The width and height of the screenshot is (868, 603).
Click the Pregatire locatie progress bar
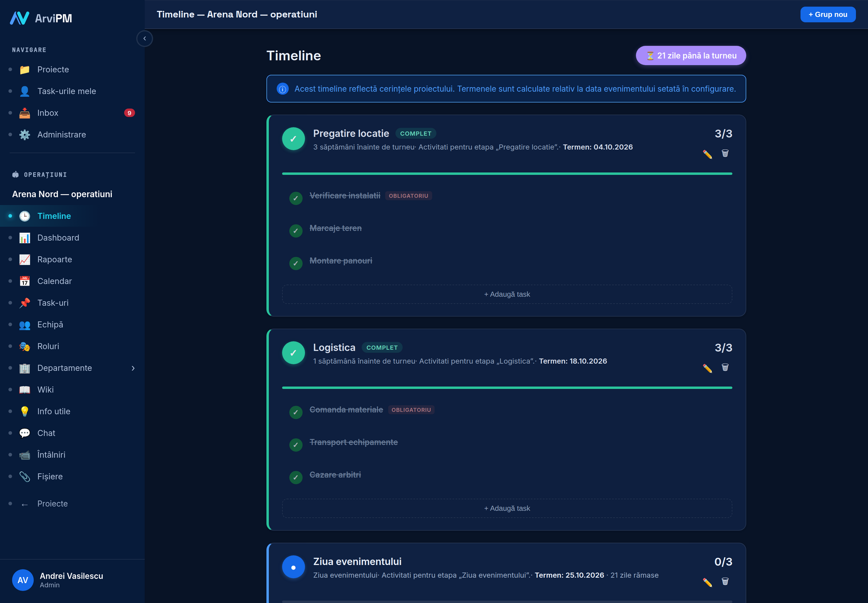tap(507, 174)
